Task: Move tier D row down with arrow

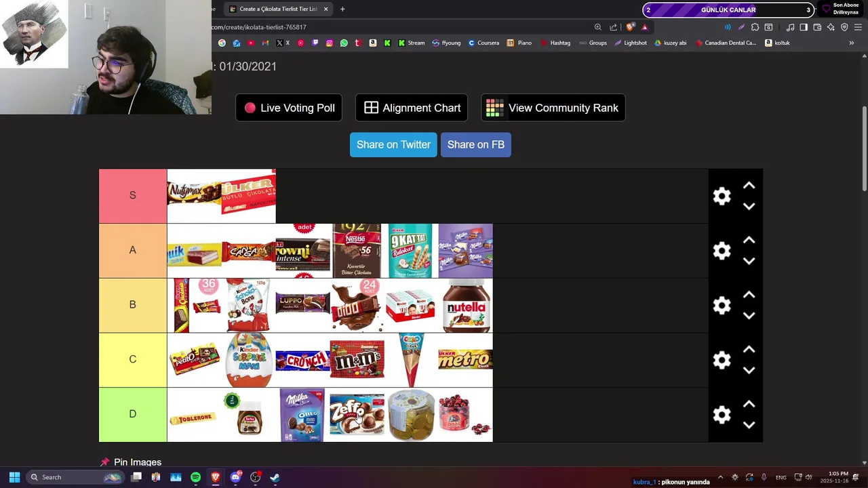Action: pyautogui.click(x=749, y=425)
